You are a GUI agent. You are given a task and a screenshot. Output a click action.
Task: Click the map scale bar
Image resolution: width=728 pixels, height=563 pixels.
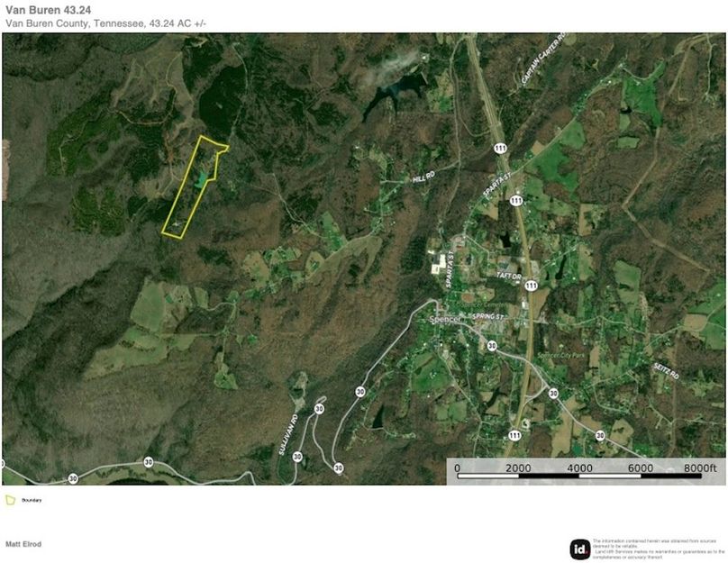coord(586,473)
